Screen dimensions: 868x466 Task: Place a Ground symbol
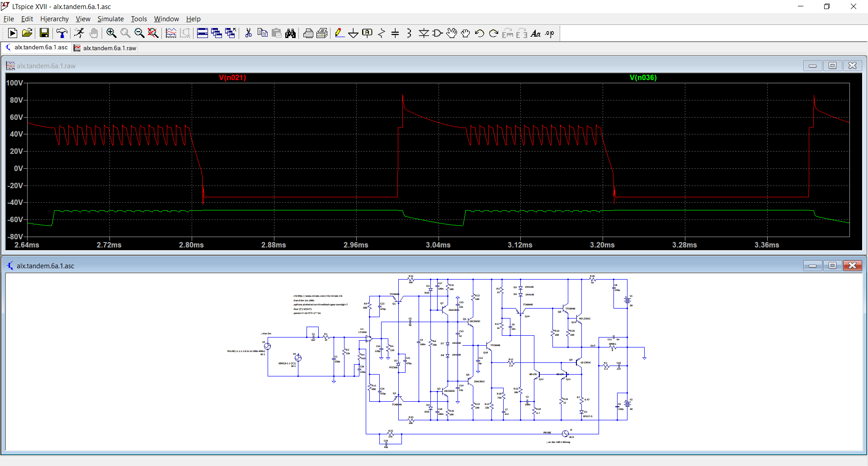[x=354, y=33]
